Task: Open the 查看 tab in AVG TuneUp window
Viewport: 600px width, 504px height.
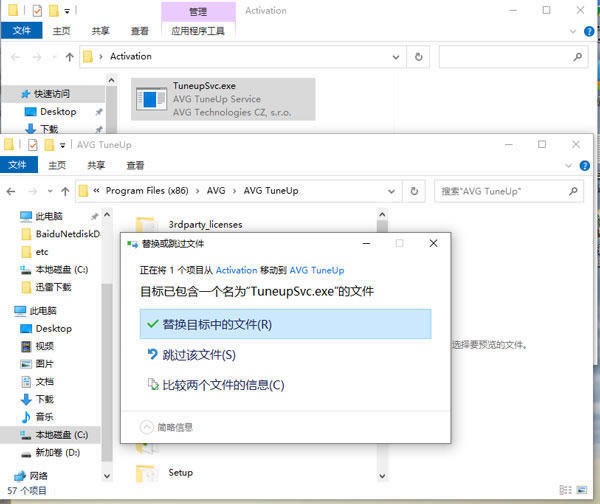Action: tap(135, 165)
